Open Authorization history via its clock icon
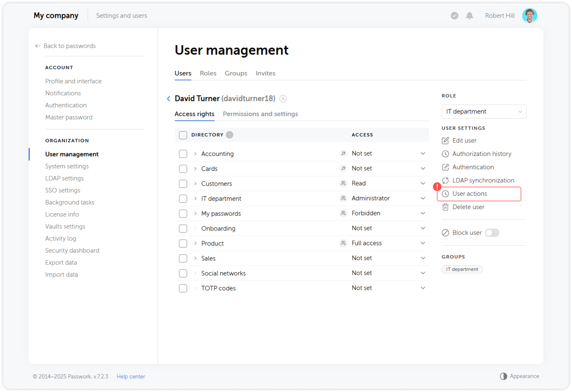This screenshot has width=572, height=392. (x=445, y=154)
